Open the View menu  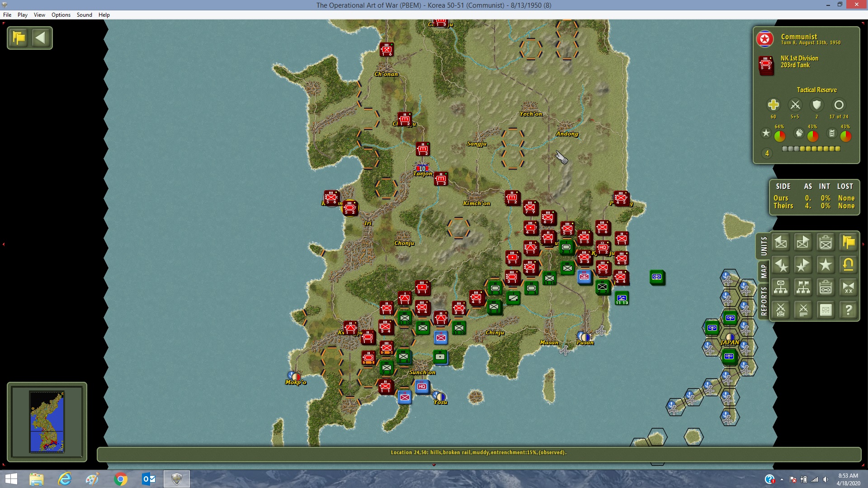click(39, 15)
